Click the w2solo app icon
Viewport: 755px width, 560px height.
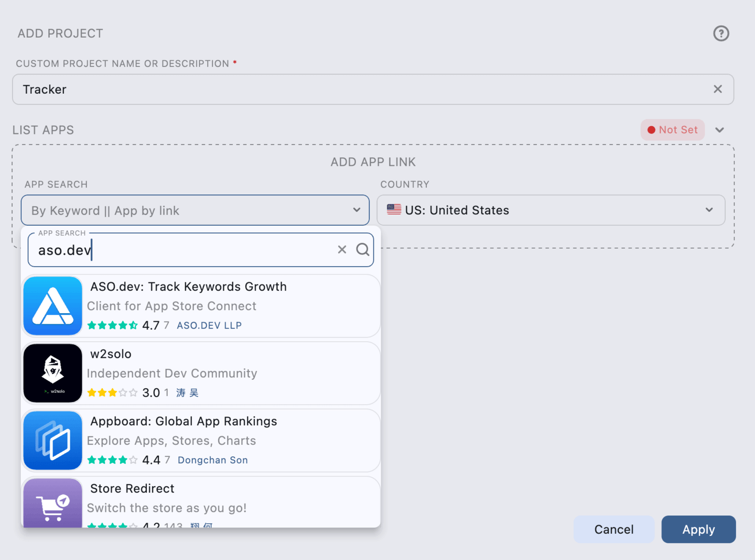pos(52,372)
